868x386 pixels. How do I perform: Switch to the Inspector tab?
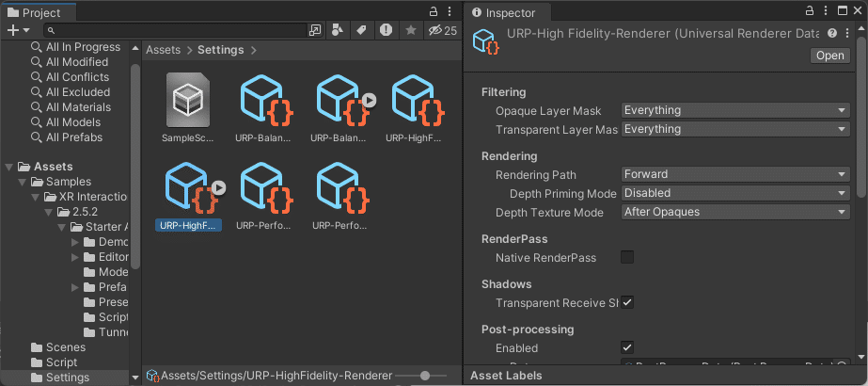pyautogui.click(x=508, y=12)
